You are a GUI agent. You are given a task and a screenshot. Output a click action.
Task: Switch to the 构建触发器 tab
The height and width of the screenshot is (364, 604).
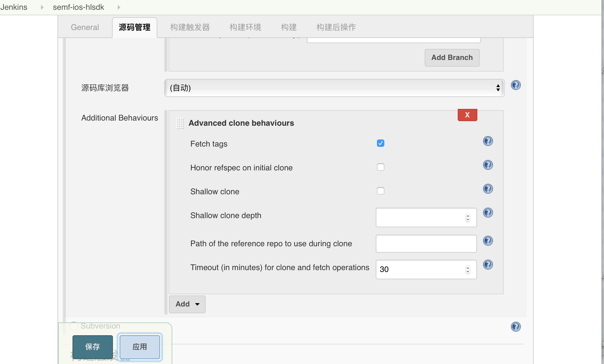190,27
